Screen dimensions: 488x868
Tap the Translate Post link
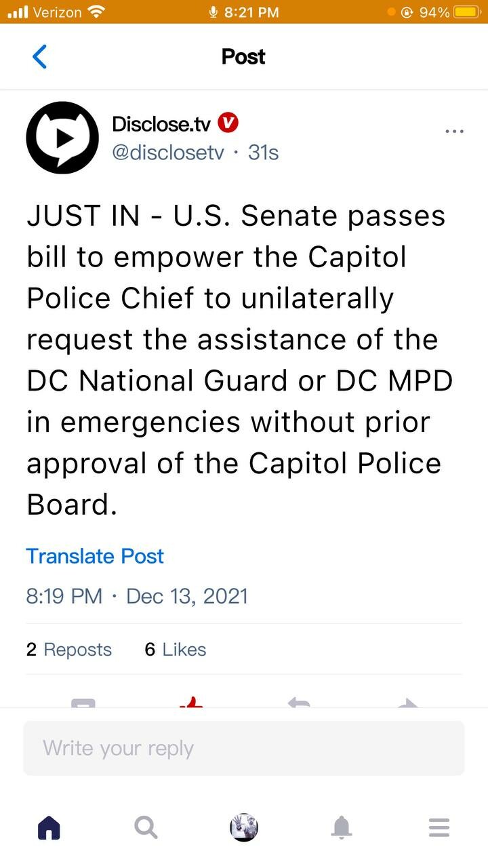pyautogui.click(x=95, y=556)
